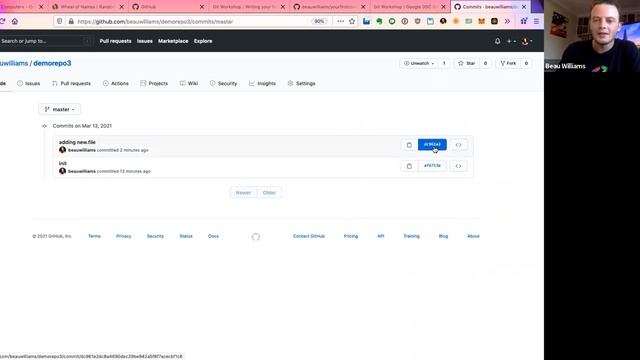Open the highlighted commit hash of adding new.file
This screenshot has width=640, height=360.
click(x=432, y=144)
